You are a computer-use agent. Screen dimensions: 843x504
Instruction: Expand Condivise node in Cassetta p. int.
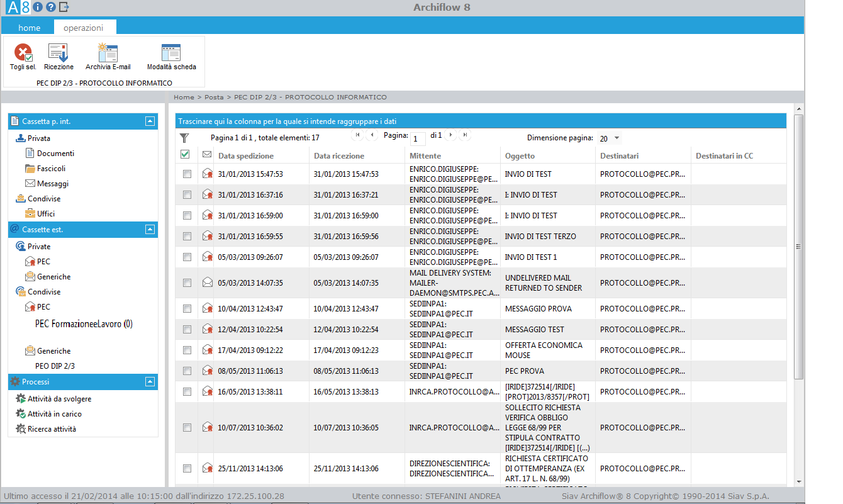[x=38, y=198]
